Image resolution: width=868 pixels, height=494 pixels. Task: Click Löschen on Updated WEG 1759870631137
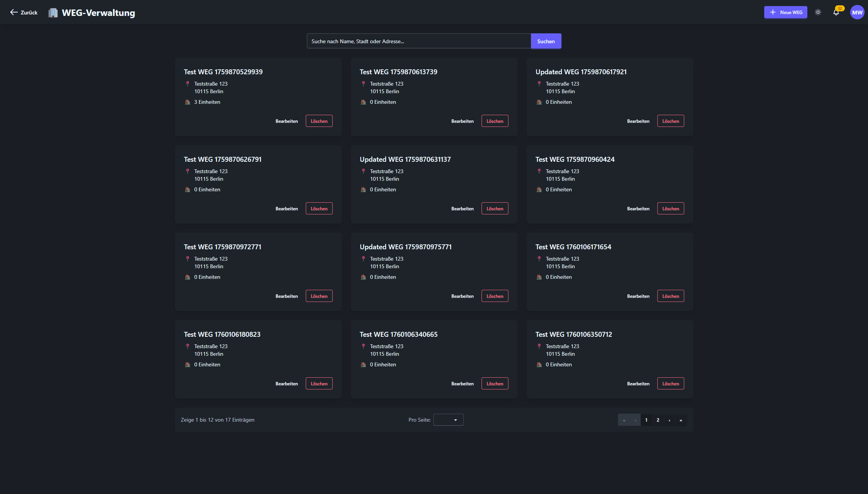coord(494,209)
